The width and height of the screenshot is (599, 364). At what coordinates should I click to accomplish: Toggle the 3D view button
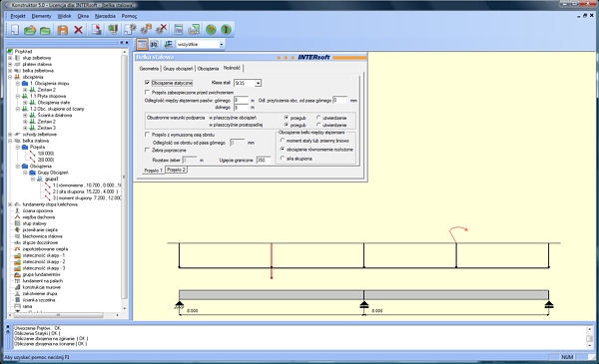click(x=154, y=44)
